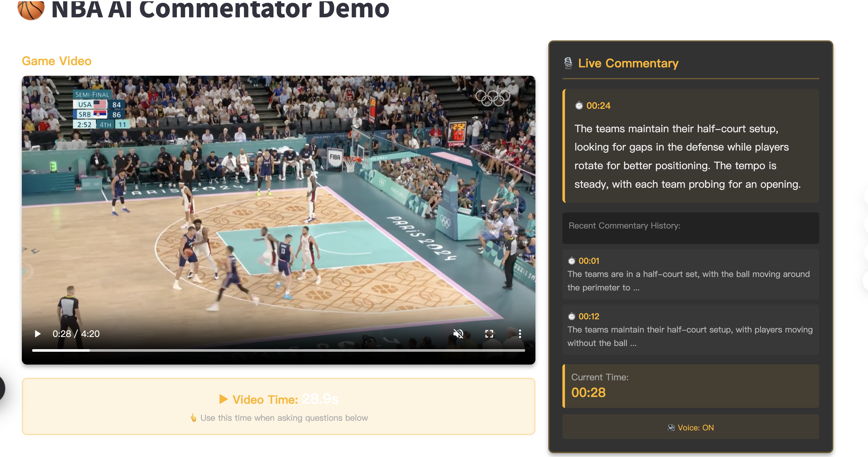Open the 00:01 commentary history entry
Screen dimensions: 868x457
click(x=690, y=274)
